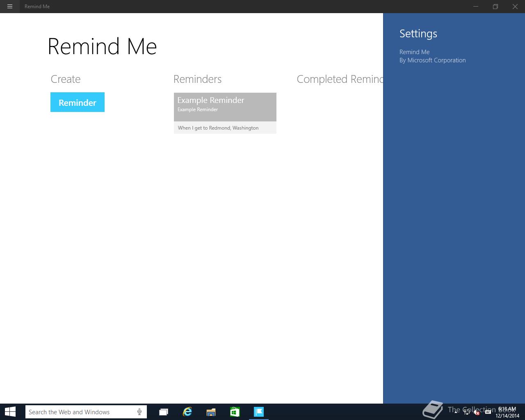The image size is (525, 420).
Task: Click the Completed Reminders heading
Action: [x=340, y=80]
